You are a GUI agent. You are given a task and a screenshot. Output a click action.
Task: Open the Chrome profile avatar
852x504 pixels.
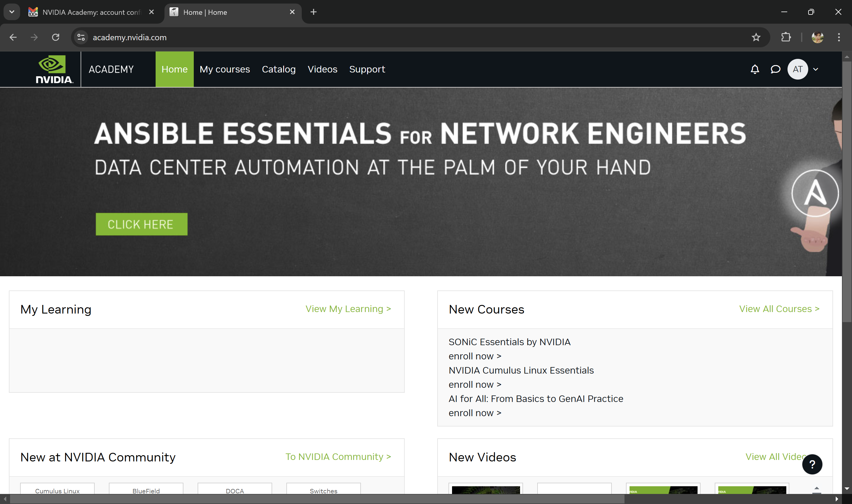point(817,37)
